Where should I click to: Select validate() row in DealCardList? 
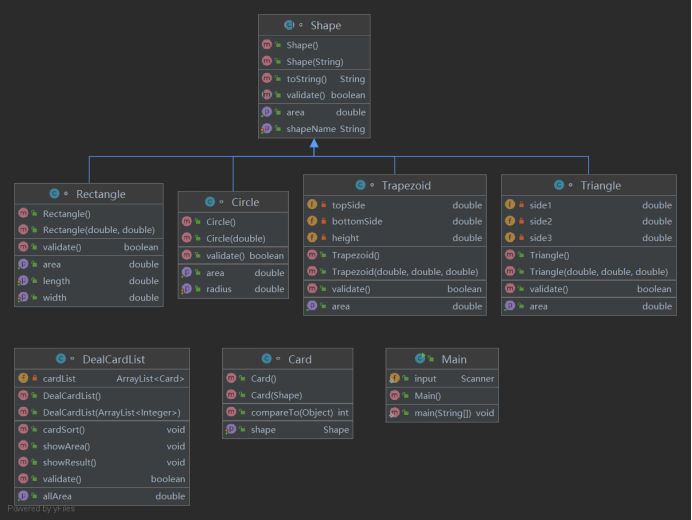tap(102, 479)
